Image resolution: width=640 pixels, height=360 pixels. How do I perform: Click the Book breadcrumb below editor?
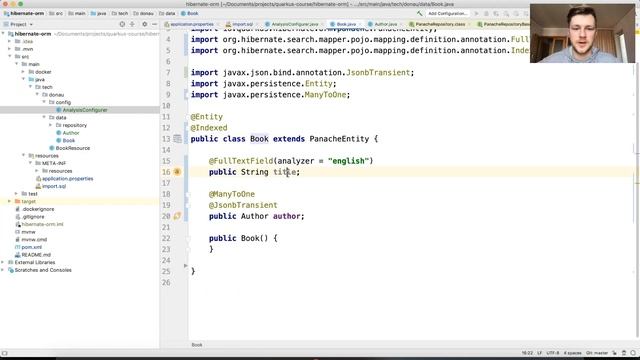point(197,345)
